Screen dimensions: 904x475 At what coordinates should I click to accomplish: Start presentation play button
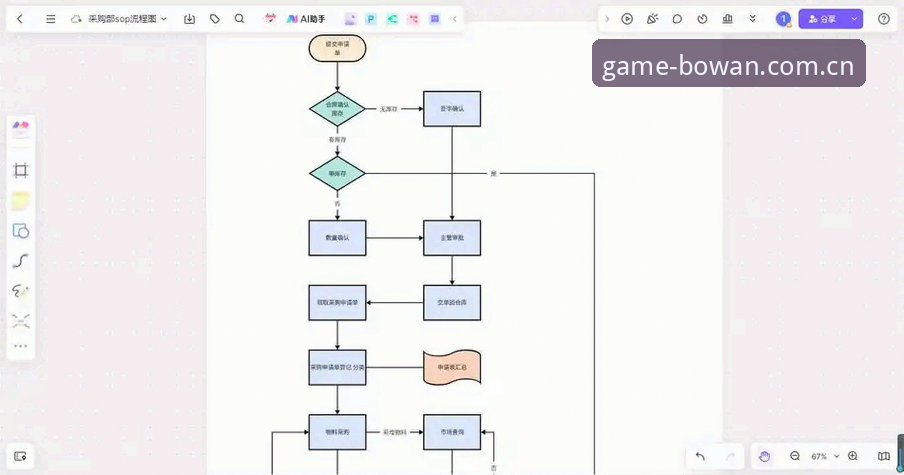(x=627, y=19)
